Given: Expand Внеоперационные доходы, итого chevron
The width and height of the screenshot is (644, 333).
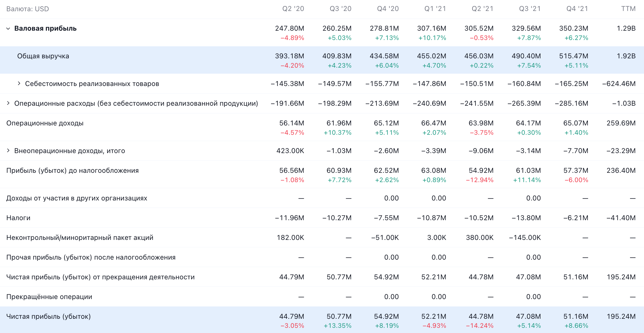Looking at the screenshot, I should [x=8, y=151].
